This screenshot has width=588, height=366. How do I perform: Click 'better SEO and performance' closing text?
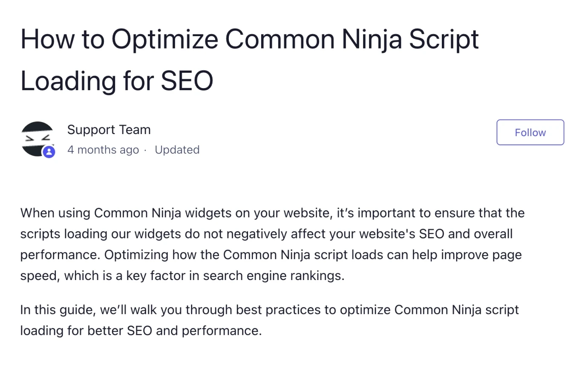click(173, 331)
